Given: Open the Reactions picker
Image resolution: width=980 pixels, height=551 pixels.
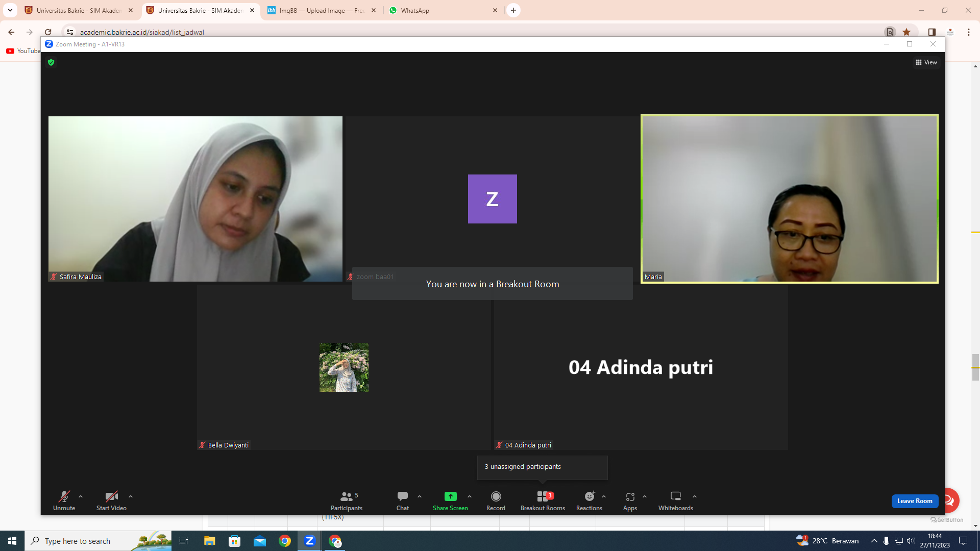Looking at the screenshot, I should [589, 501].
